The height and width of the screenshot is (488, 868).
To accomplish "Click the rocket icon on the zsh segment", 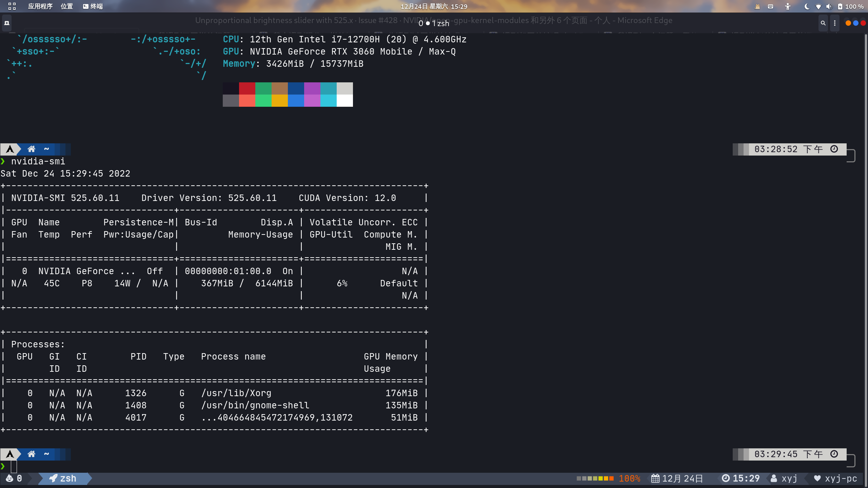I will (x=53, y=479).
